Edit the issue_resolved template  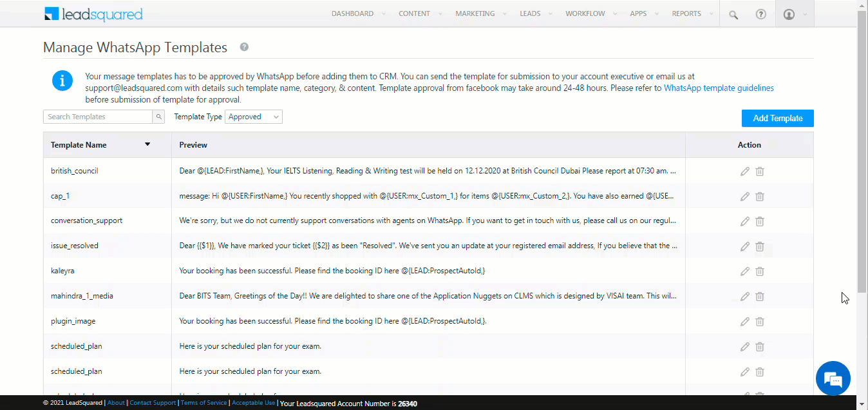[745, 246]
